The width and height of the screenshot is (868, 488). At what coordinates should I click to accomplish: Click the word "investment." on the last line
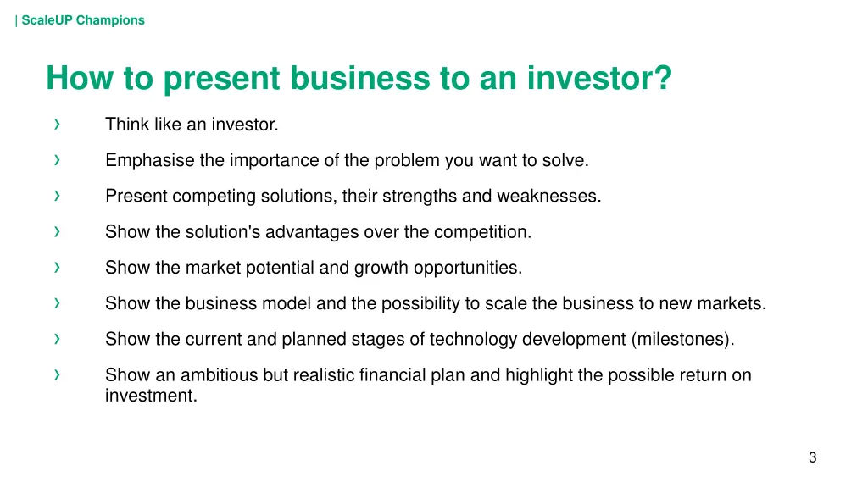click(151, 396)
